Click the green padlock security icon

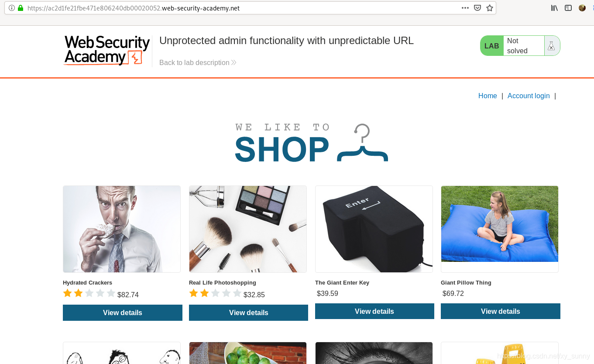point(20,8)
